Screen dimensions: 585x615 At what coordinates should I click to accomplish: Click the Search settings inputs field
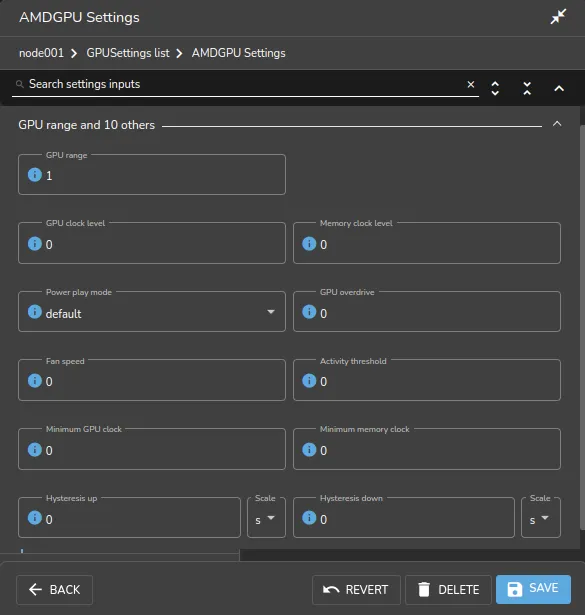click(x=245, y=84)
